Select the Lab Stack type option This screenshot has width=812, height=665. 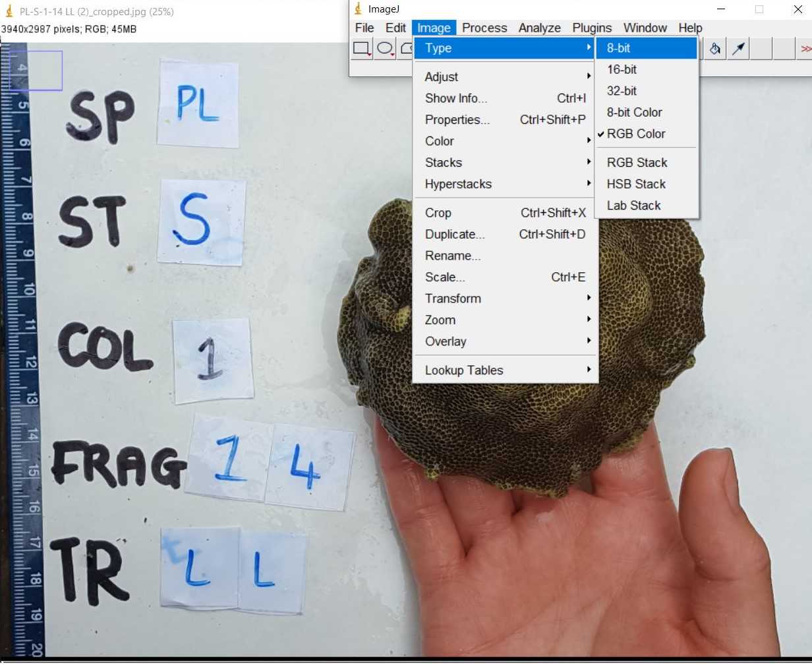coord(646,205)
